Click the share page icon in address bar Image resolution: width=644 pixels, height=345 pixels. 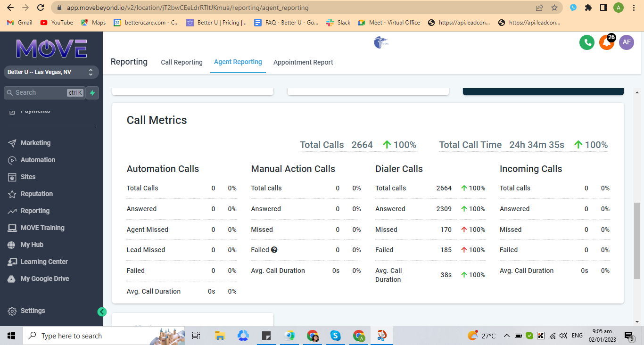click(539, 8)
